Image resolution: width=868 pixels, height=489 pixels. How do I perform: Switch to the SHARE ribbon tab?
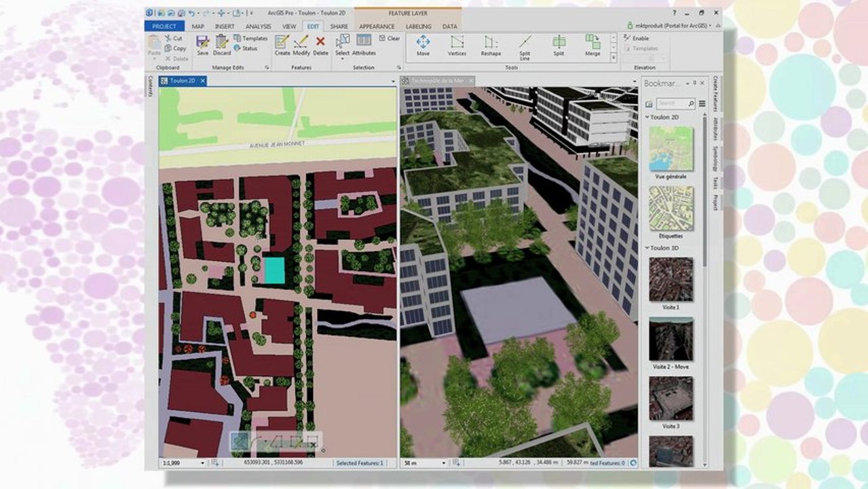[339, 26]
